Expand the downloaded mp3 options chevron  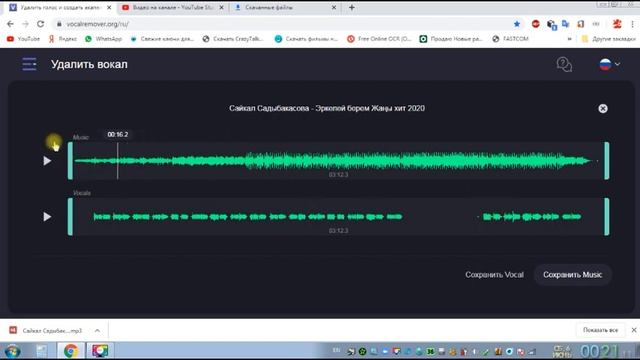97,330
